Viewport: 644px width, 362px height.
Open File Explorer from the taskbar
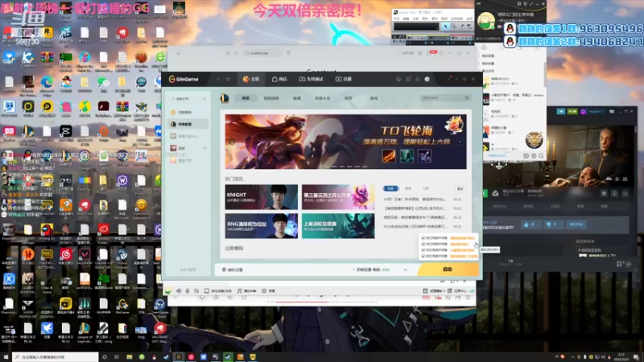tap(130, 357)
